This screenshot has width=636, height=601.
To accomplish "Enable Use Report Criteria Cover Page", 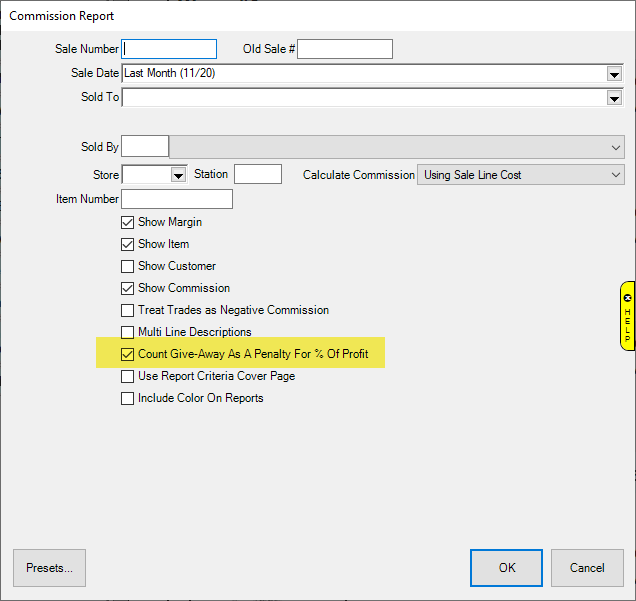I will (127, 377).
